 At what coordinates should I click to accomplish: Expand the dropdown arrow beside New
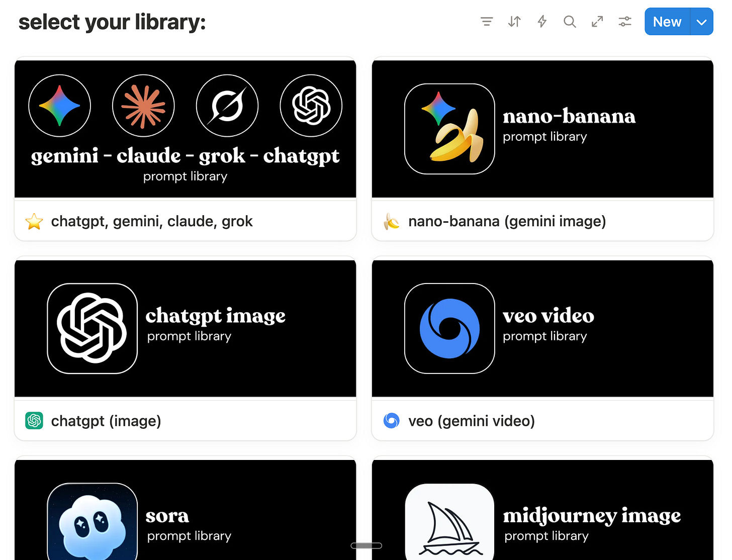click(702, 22)
